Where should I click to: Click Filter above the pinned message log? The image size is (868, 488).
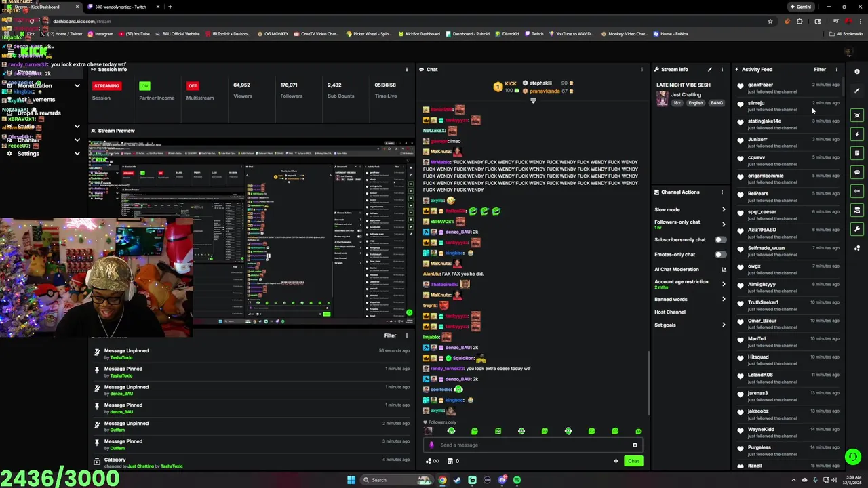click(x=391, y=335)
